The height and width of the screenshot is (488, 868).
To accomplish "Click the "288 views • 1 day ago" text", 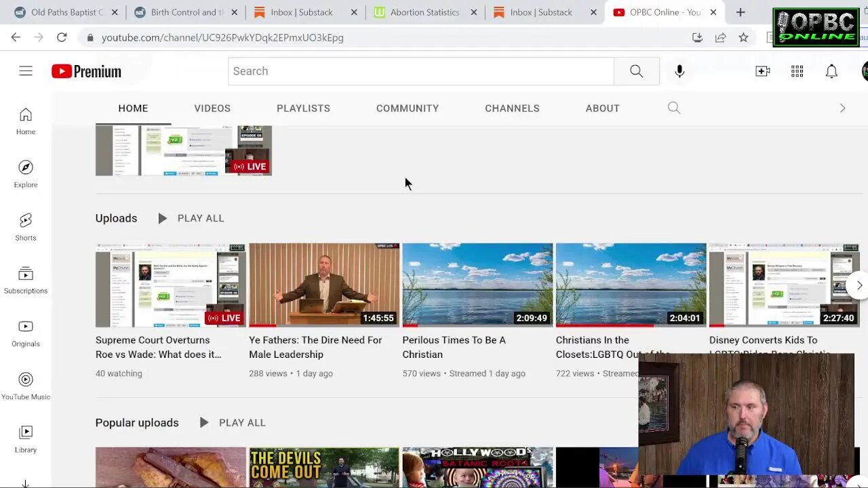I will [291, 373].
